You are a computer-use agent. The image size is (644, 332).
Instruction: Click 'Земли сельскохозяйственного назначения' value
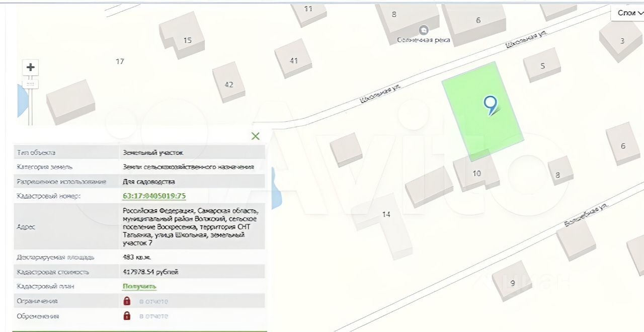tap(188, 167)
